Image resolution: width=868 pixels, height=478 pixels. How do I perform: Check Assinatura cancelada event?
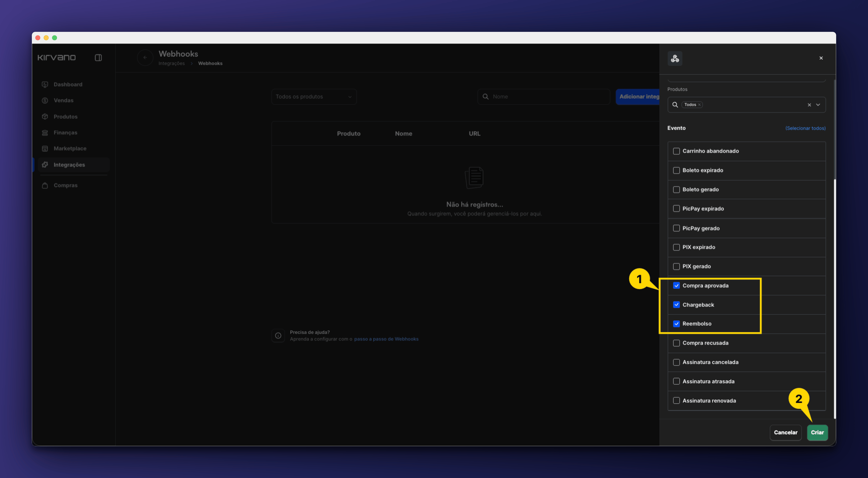(x=676, y=362)
